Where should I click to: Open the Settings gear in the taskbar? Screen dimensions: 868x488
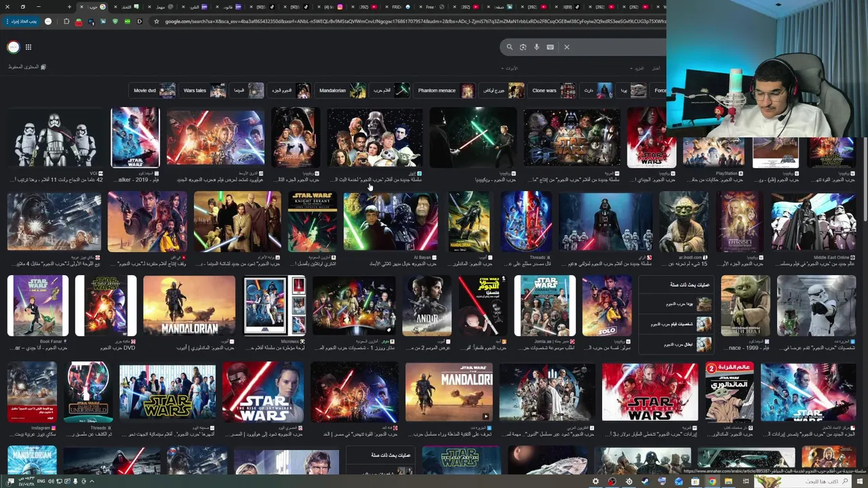coord(595,481)
